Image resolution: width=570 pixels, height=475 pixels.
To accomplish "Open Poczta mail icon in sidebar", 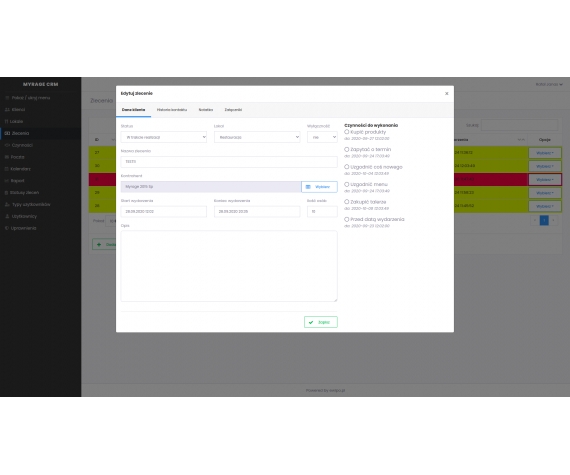I will (x=7, y=157).
